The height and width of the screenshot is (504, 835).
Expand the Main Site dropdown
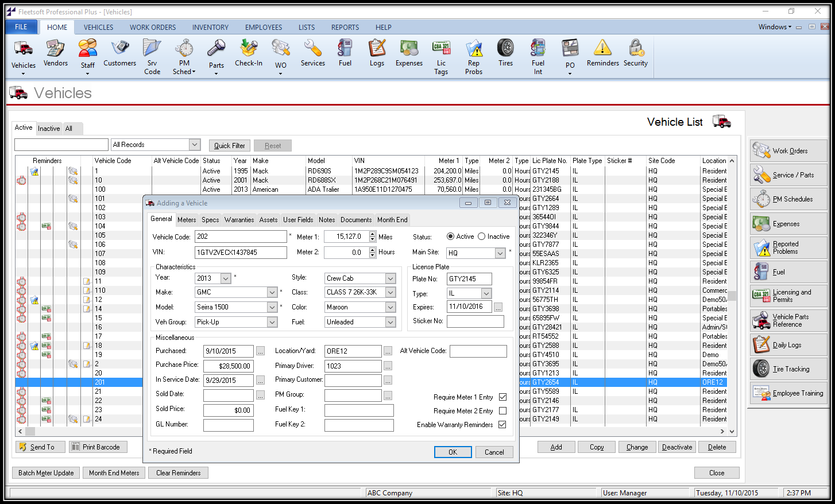click(x=500, y=253)
